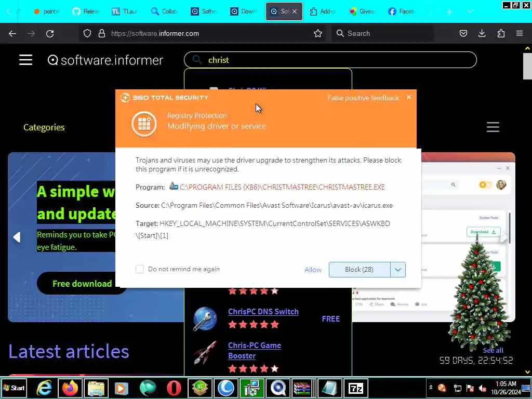Image resolution: width=532 pixels, height=399 pixels.
Task: Click the address bar URL
Action: (155, 34)
